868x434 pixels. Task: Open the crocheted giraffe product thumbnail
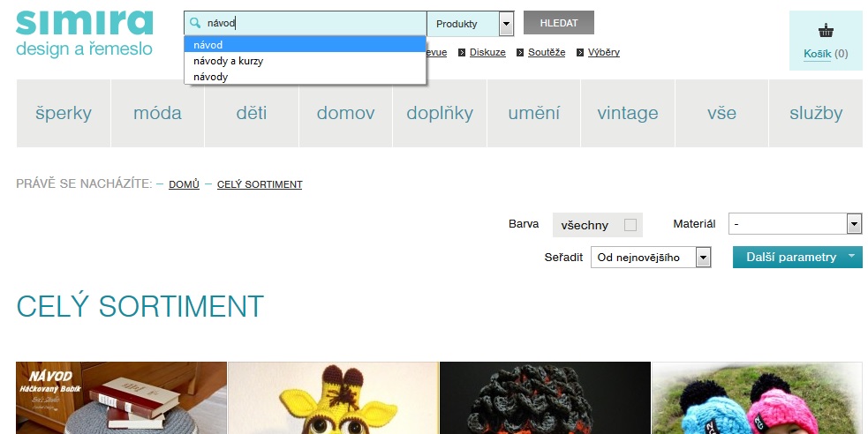[333, 398]
